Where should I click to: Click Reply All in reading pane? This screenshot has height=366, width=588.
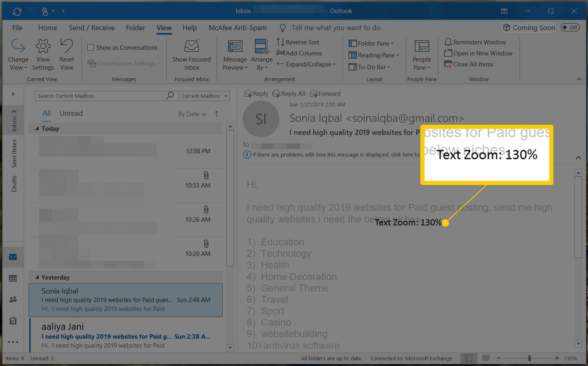[x=289, y=94]
